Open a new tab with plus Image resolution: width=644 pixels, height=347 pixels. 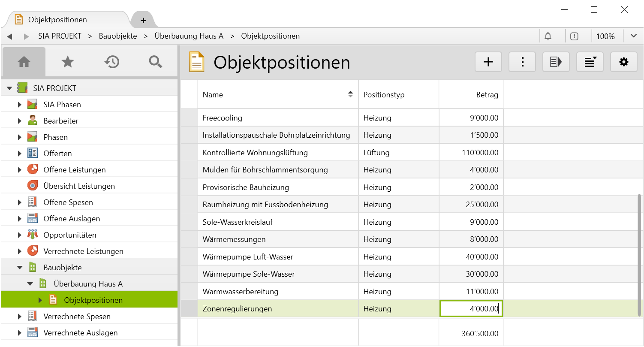point(143,20)
